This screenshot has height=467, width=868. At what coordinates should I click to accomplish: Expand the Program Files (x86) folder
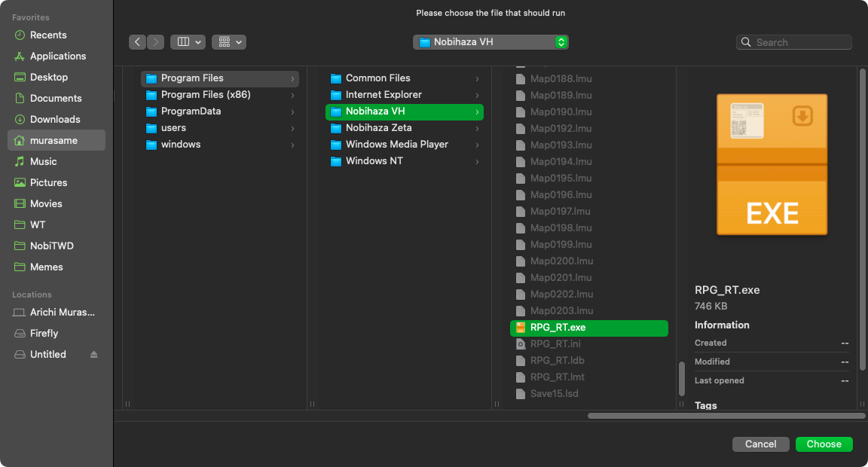(x=292, y=95)
